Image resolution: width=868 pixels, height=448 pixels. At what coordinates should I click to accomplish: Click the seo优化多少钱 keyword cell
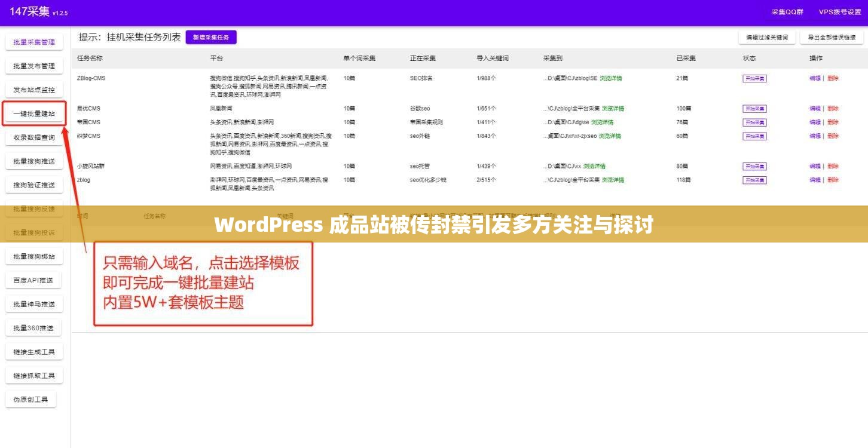coord(428,180)
